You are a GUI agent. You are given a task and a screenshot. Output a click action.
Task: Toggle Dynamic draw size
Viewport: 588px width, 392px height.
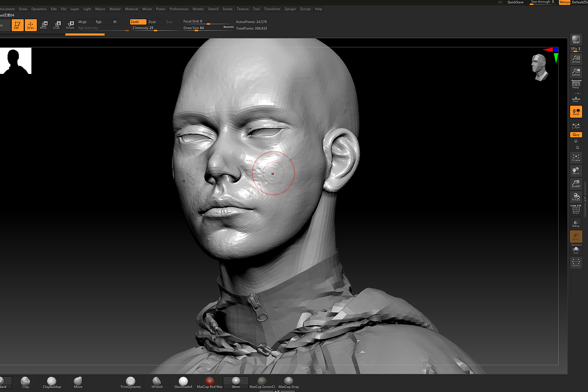click(229, 27)
